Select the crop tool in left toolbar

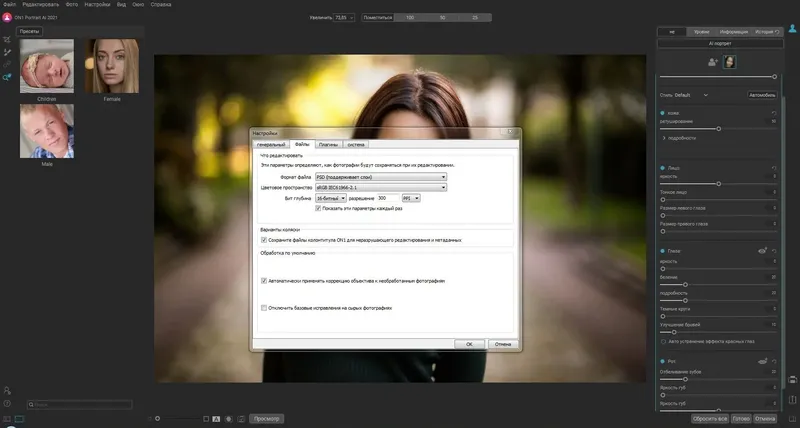coord(7,39)
